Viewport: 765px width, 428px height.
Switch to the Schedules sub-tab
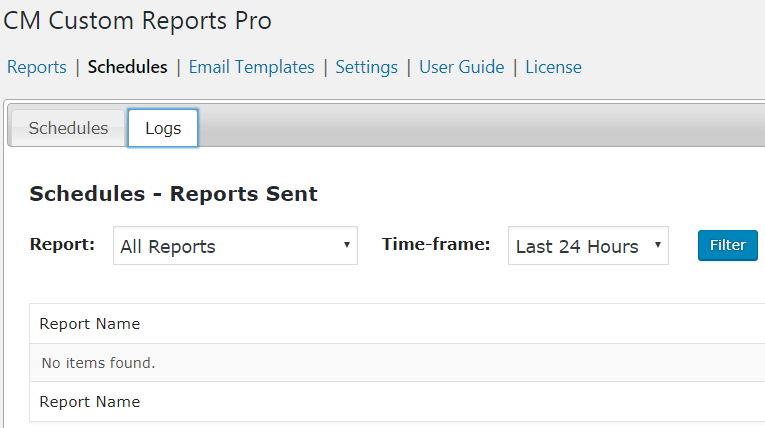tap(68, 128)
